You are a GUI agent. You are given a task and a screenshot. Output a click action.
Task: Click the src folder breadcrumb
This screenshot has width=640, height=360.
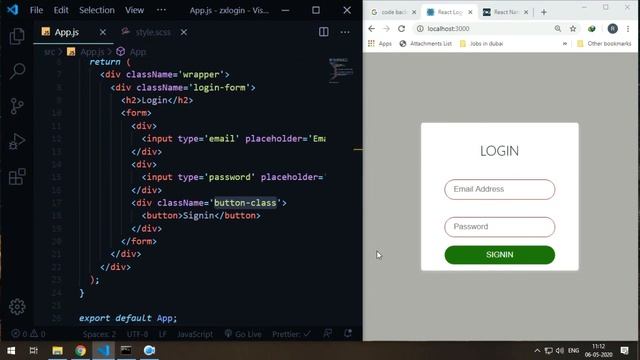tap(49, 52)
